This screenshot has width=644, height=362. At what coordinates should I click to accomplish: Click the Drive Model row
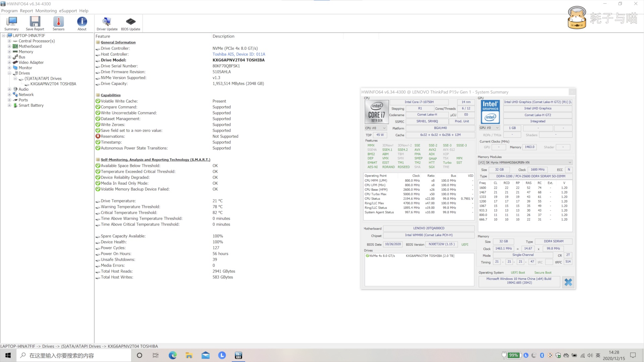tap(180, 60)
